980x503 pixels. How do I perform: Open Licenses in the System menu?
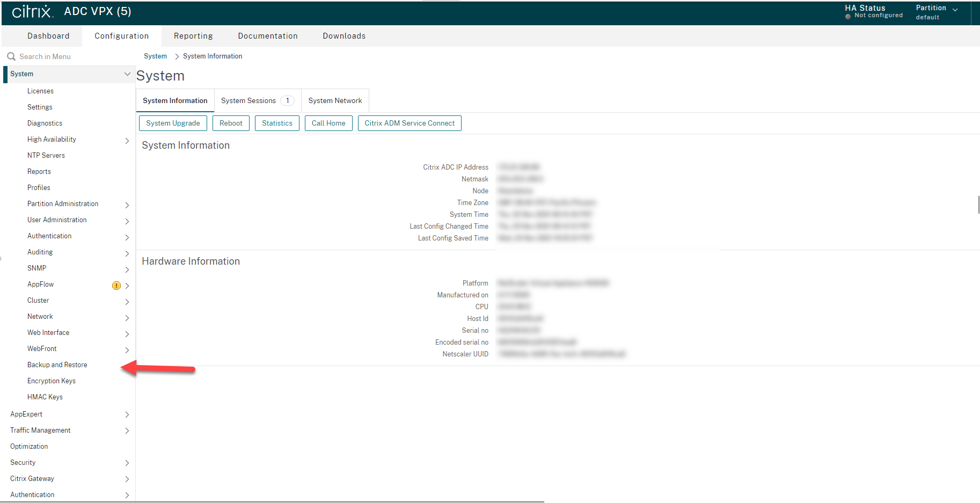40,91
